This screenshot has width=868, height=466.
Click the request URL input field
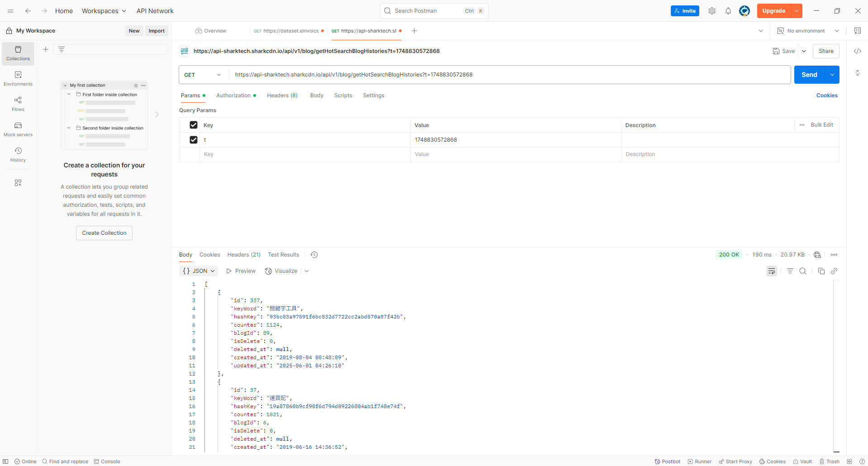point(509,75)
